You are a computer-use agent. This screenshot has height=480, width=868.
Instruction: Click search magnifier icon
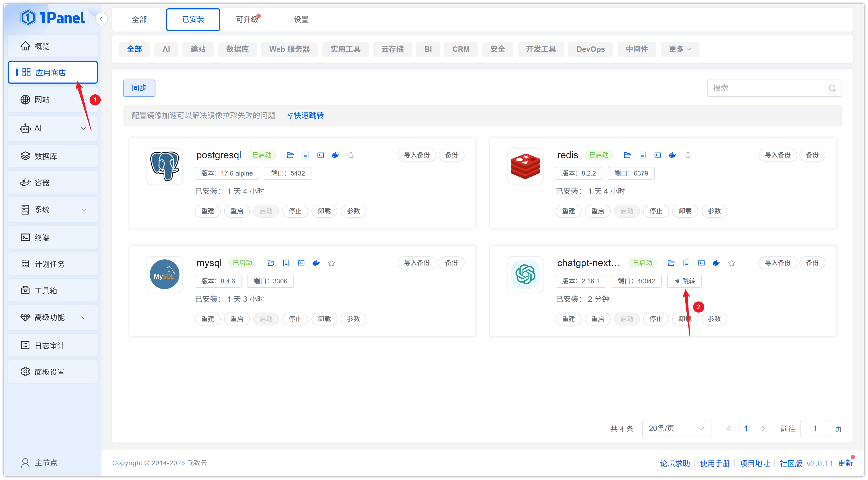click(832, 88)
